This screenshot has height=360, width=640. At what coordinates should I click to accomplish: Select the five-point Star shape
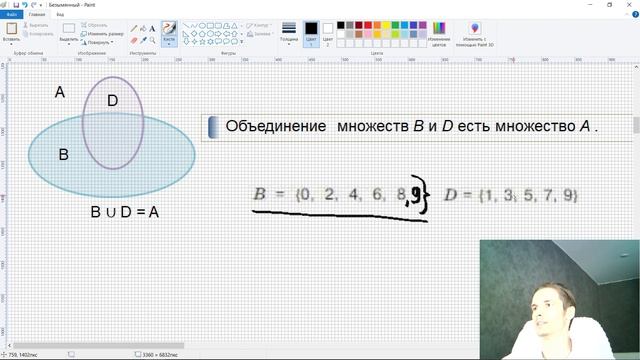tap(202, 42)
